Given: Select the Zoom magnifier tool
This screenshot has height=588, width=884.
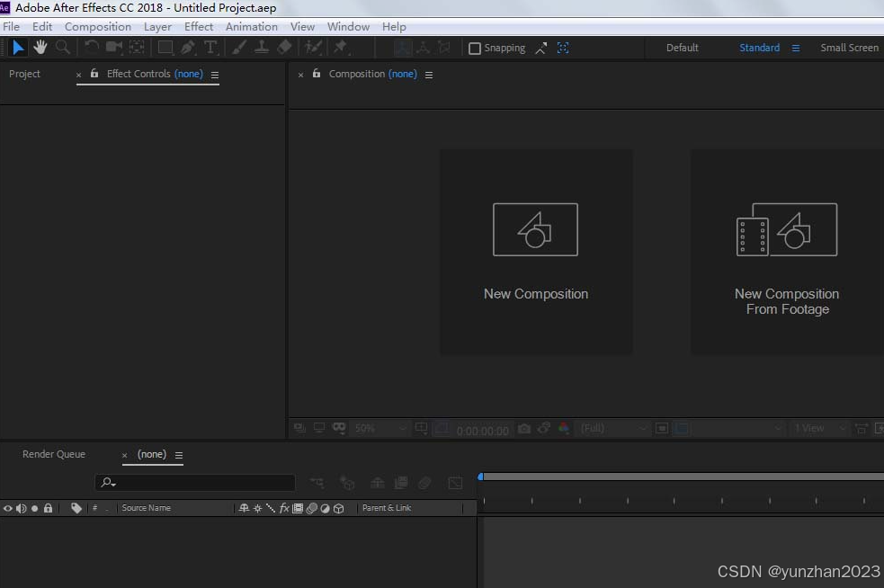Looking at the screenshot, I should [x=63, y=48].
